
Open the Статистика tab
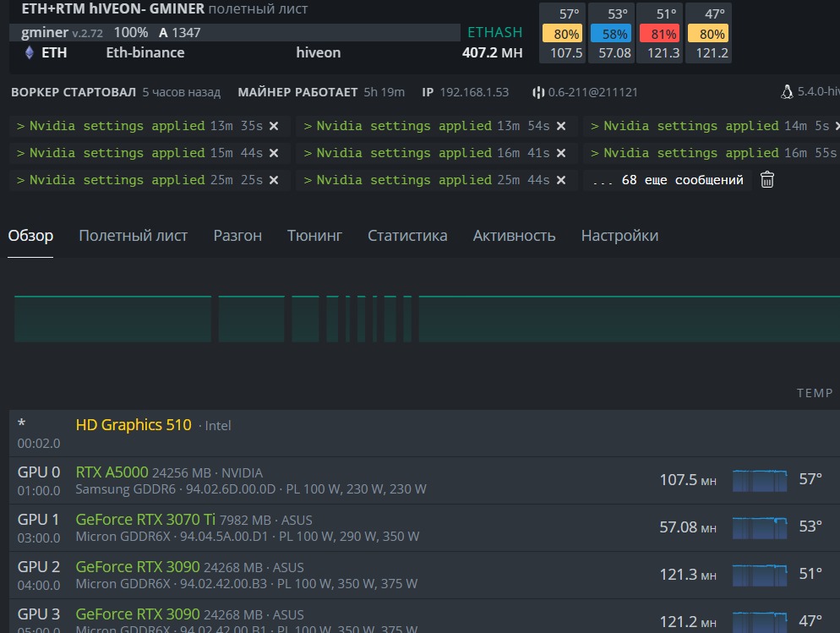click(x=407, y=236)
